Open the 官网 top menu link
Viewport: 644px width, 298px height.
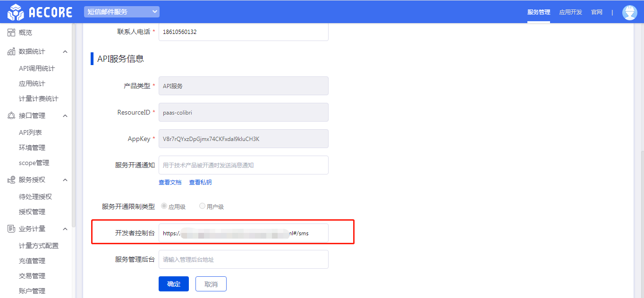click(x=597, y=12)
